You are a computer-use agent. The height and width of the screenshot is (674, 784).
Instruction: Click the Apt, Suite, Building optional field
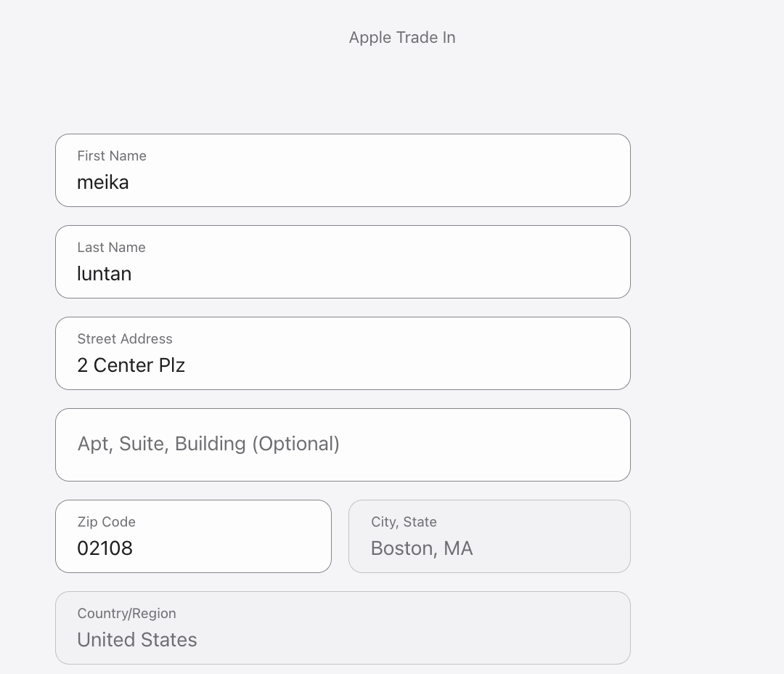click(343, 444)
